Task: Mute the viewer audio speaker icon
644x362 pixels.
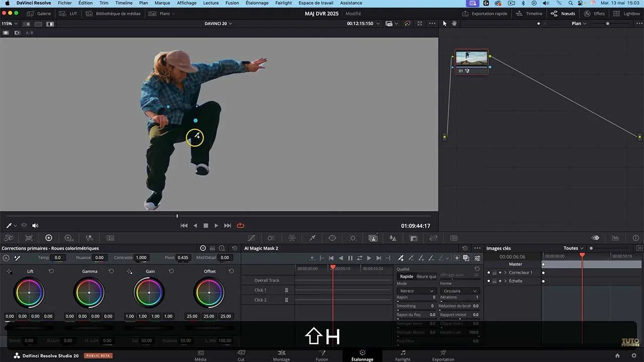Action: click(x=35, y=226)
